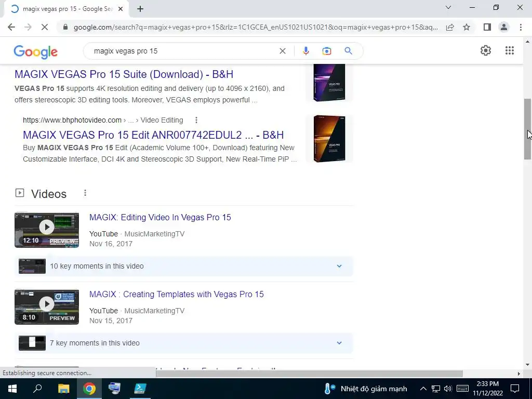
Task: Play the Creating Templates video thumbnail
Action: (47, 307)
